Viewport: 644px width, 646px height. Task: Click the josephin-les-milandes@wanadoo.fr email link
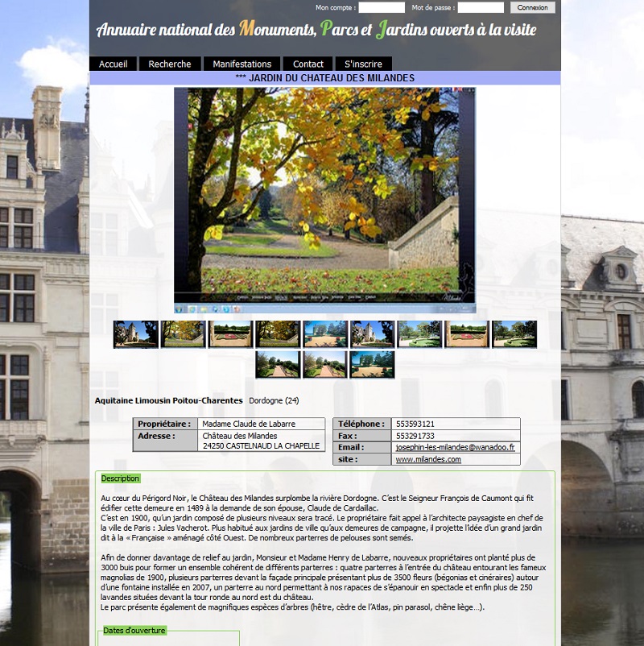coord(455,447)
